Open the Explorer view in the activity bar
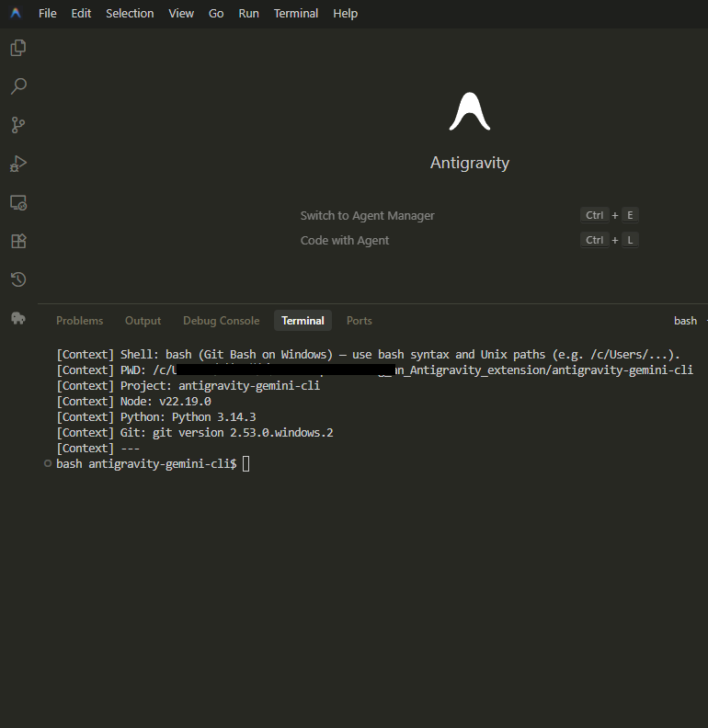The image size is (708, 728). pyautogui.click(x=18, y=48)
